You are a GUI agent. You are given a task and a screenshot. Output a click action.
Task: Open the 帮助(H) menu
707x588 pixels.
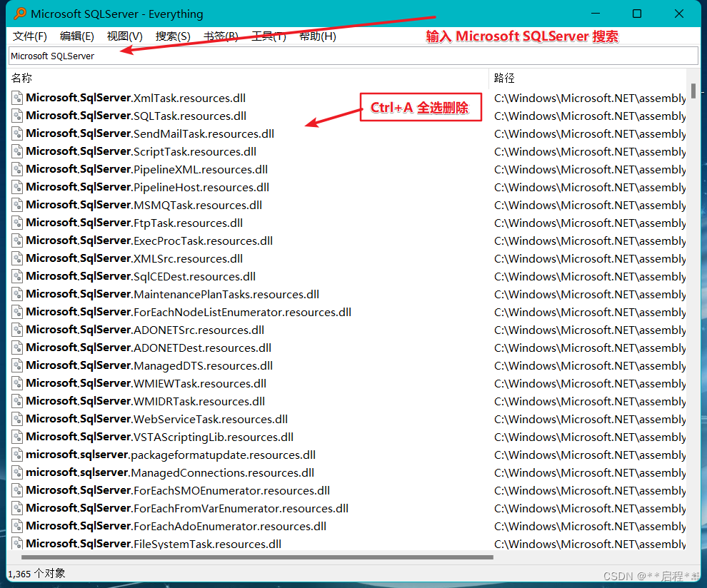(x=317, y=36)
